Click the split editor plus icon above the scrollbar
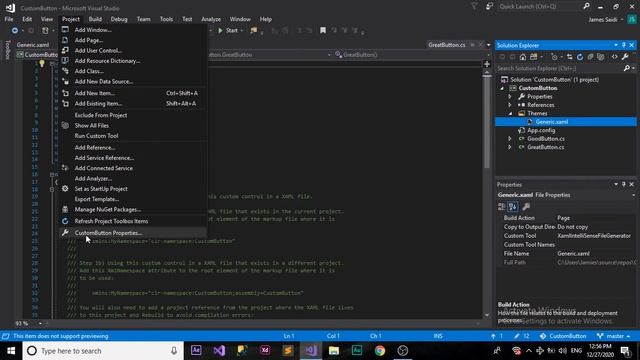The height and width of the screenshot is (360, 640). tap(487, 64)
